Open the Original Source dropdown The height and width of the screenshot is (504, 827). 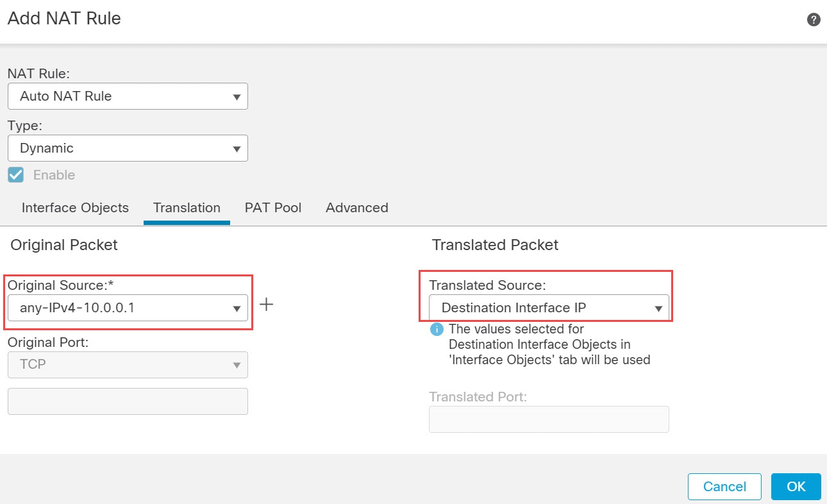point(128,308)
